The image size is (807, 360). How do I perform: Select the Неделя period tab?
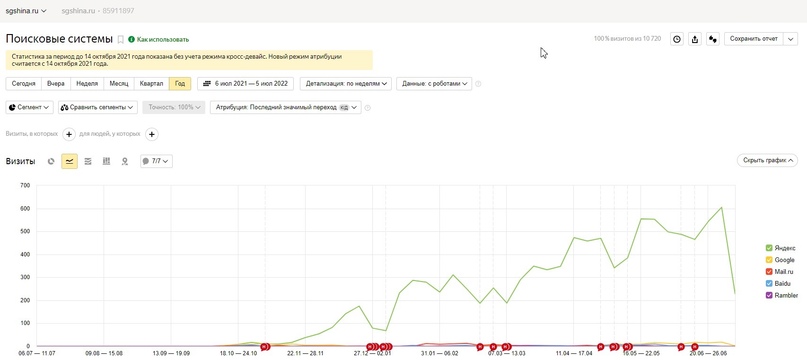(x=86, y=84)
